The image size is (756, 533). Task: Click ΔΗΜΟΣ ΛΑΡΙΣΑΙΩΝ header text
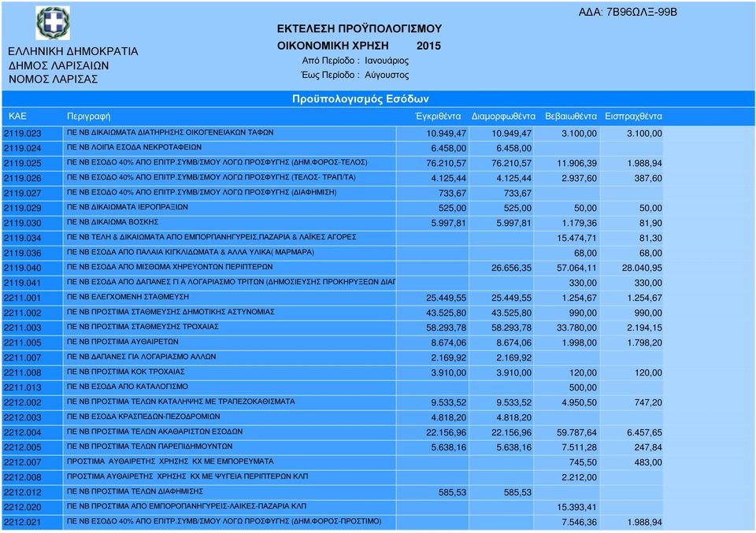(x=59, y=65)
